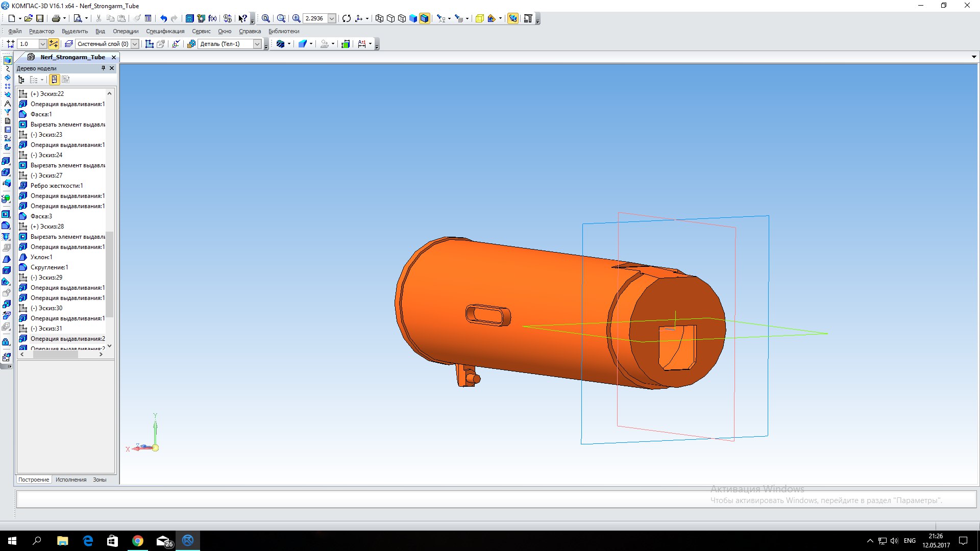The image size is (980, 551).
Task: Open the document tabs list arrow
Action: (x=974, y=57)
